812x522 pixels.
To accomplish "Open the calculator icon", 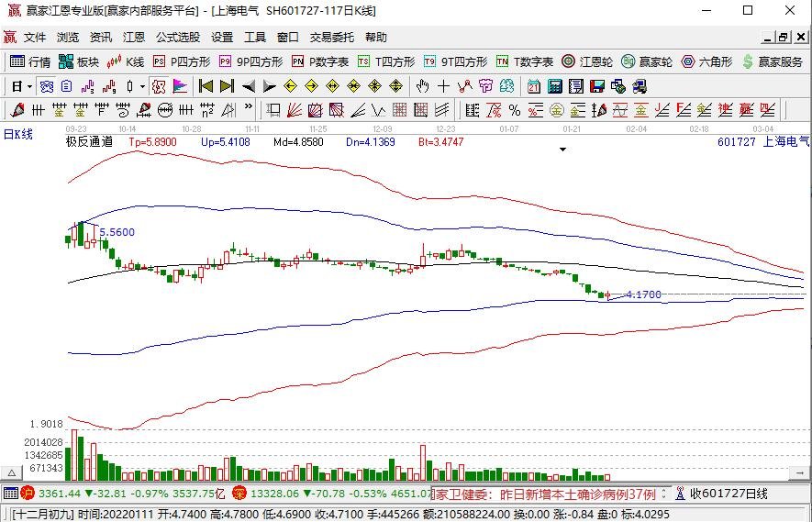I will coord(554,86).
